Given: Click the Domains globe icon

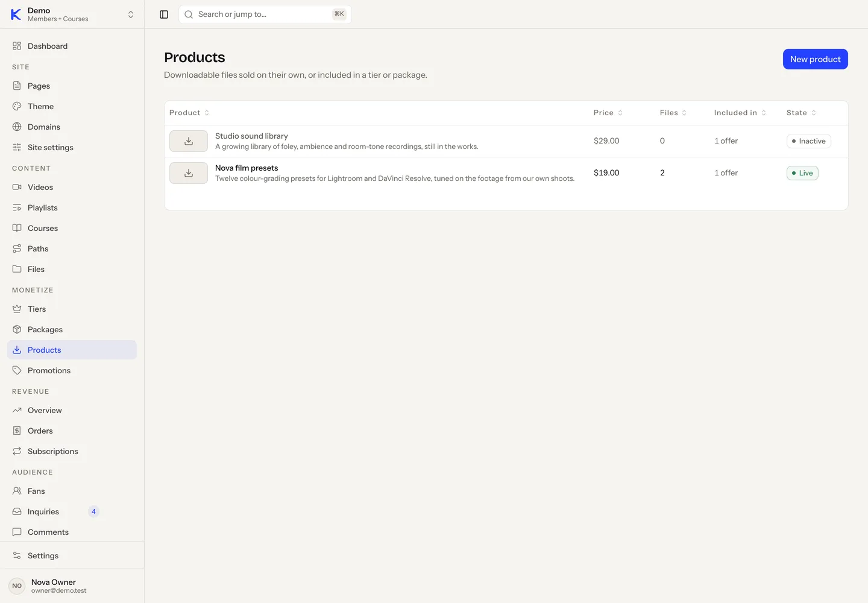Looking at the screenshot, I should pyautogui.click(x=17, y=127).
